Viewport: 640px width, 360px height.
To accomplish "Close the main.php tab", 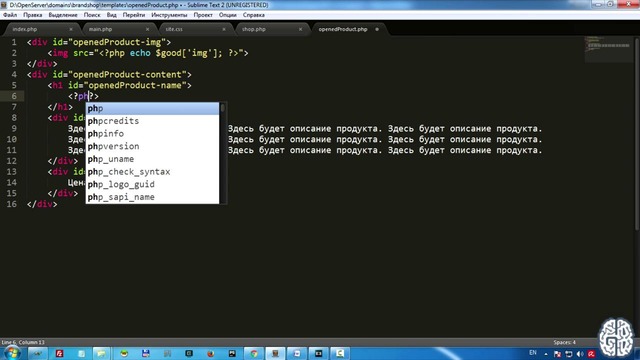I will (x=147, y=29).
